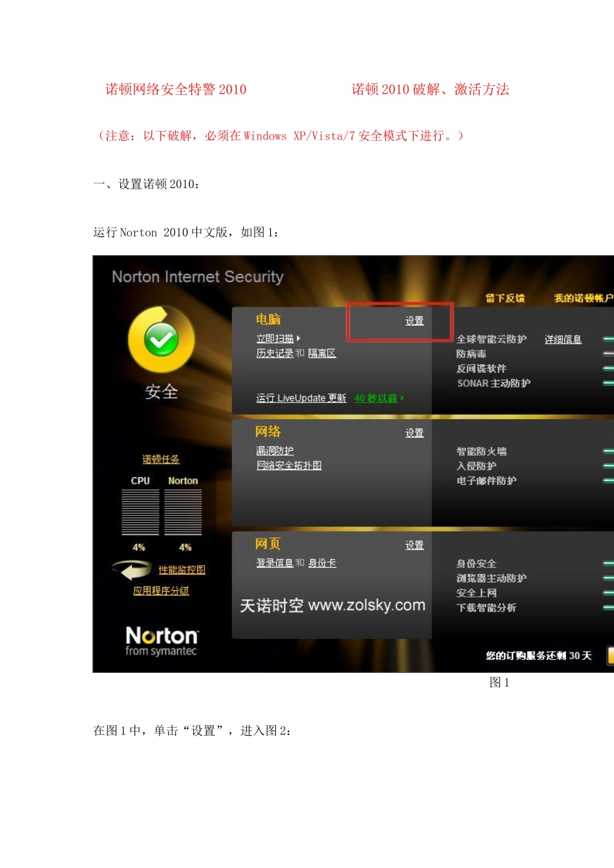614x868 pixels.
Task: Click the red title 诺顿网络安全特警 2010
Action: pyautogui.click(x=176, y=89)
